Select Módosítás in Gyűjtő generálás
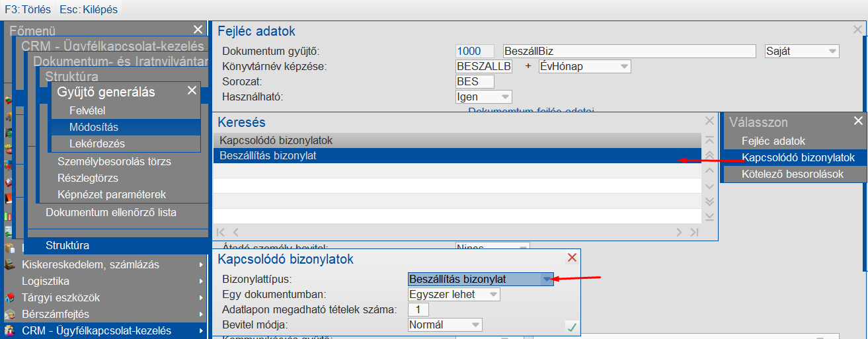This screenshot has height=339, width=868. pos(126,127)
